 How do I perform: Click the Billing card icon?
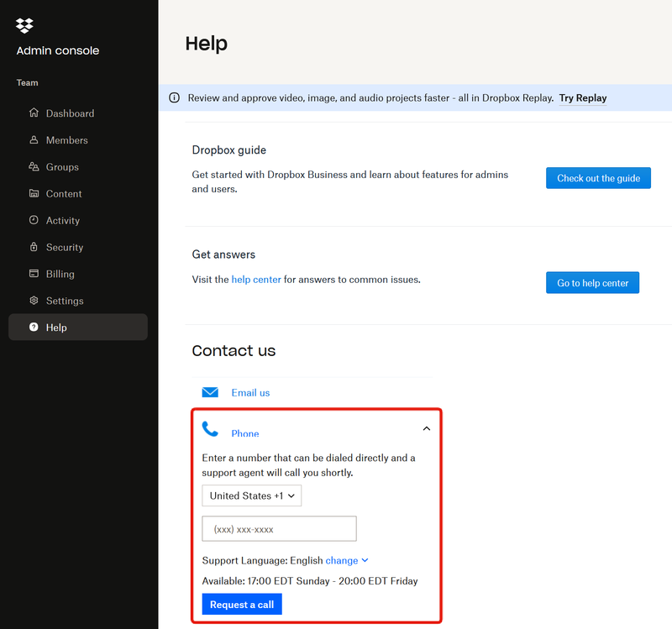point(34,274)
